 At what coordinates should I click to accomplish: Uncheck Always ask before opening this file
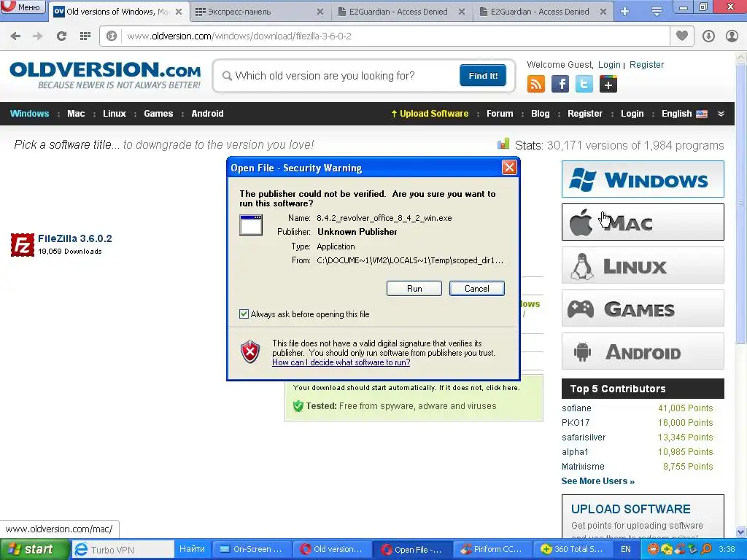click(244, 314)
